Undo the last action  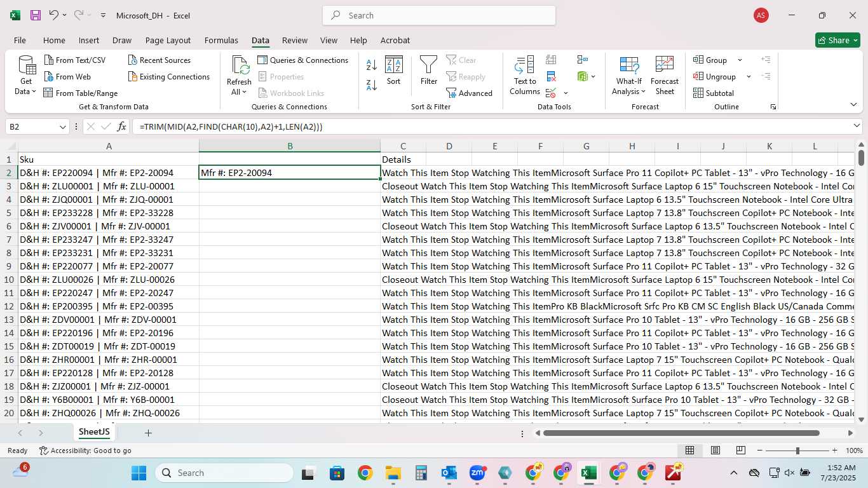(x=54, y=15)
